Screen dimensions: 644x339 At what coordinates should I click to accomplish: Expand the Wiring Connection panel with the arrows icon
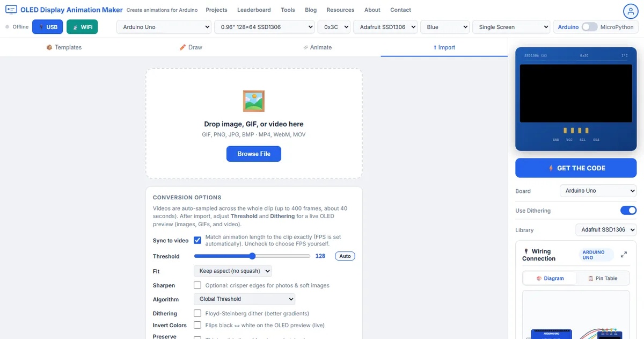tap(624, 255)
